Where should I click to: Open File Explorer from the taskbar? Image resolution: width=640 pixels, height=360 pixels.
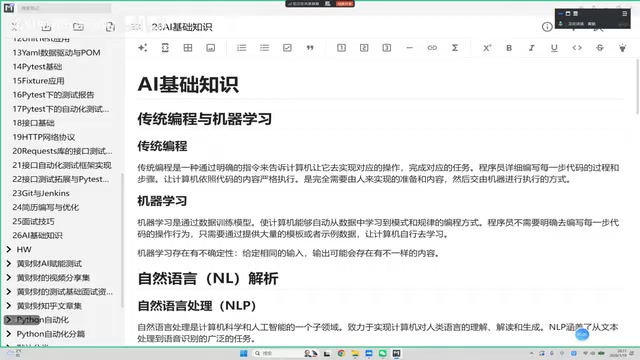[355, 353]
